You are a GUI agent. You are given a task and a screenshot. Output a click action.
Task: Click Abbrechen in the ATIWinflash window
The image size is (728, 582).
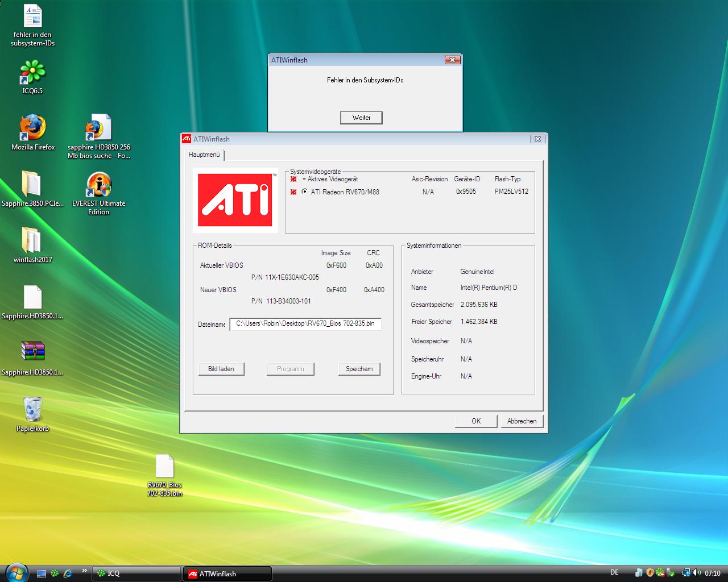(522, 421)
